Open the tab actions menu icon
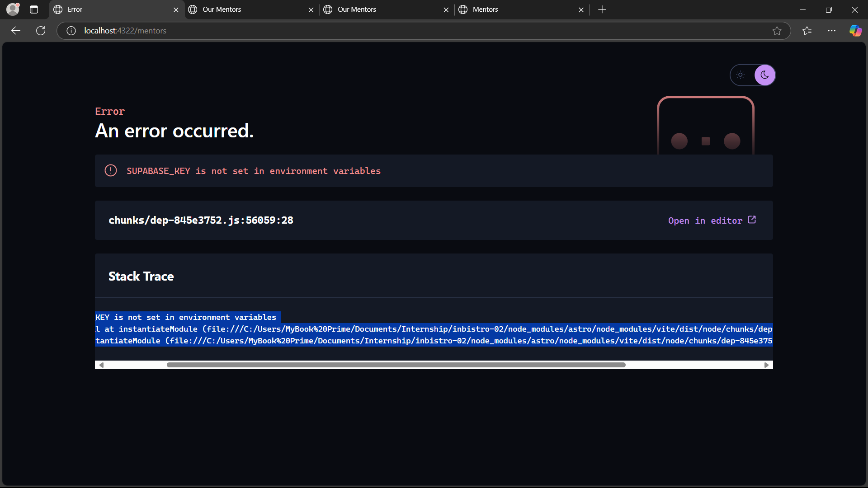Image resolution: width=868 pixels, height=488 pixels. tap(34, 9)
